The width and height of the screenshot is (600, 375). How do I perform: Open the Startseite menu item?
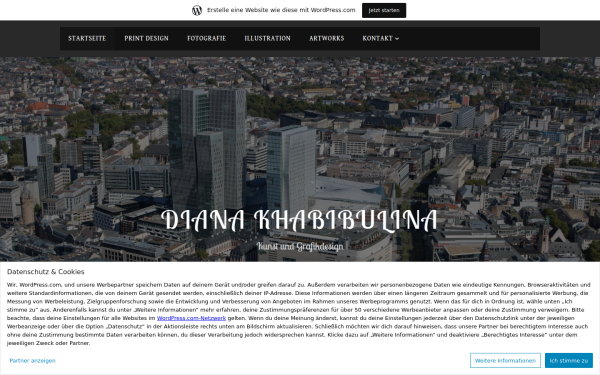click(87, 38)
